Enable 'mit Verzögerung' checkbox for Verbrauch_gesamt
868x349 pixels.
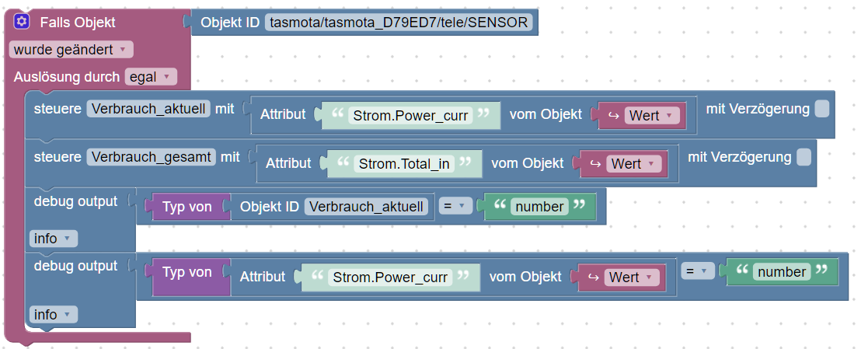click(804, 158)
